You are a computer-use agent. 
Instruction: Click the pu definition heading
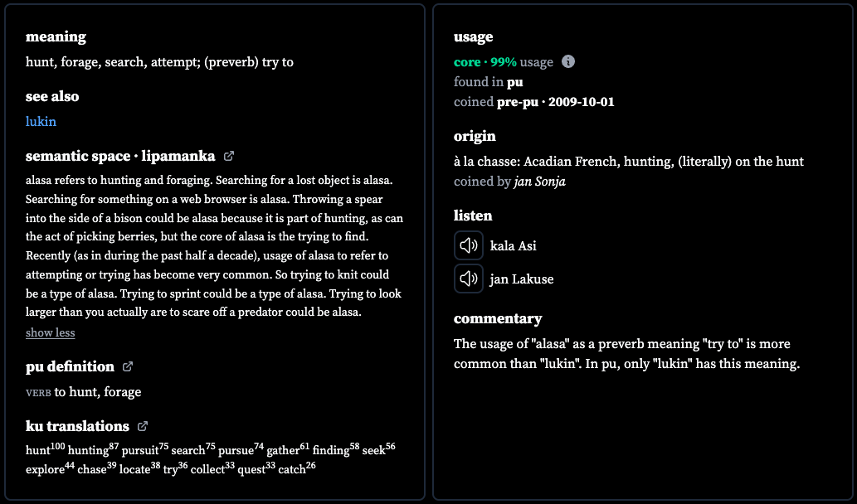(70, 366)
